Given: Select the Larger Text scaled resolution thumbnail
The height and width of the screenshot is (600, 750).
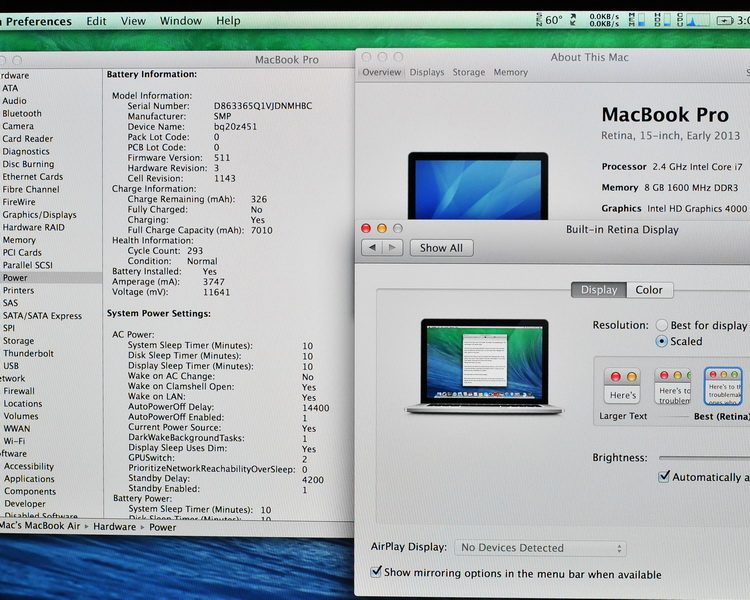Looking at the screenshot, I should pos(622,385).
